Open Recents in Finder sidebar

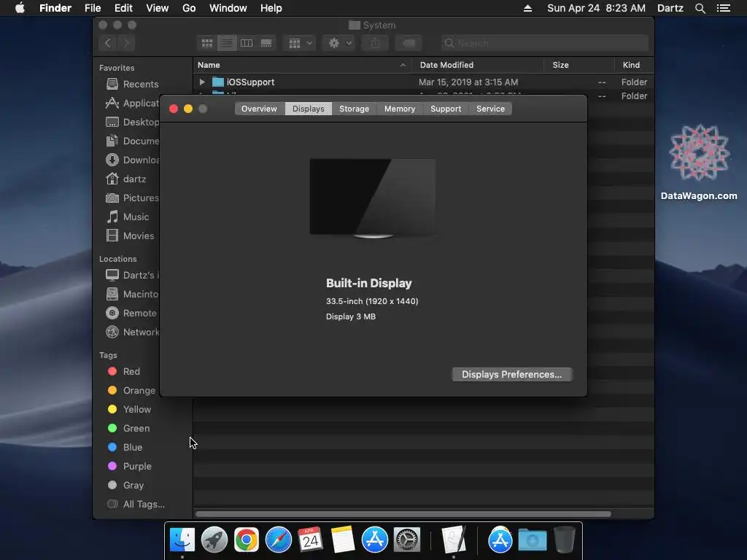pos(133,85)
